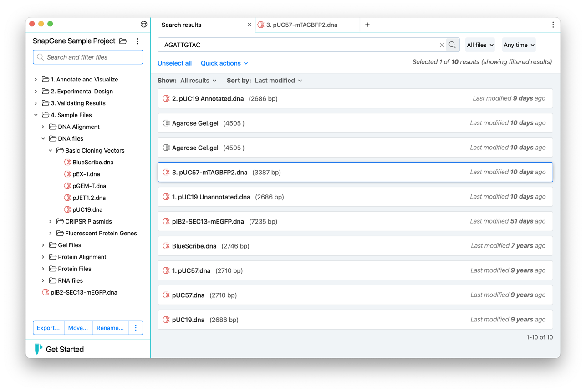Open the All files filter dropdown
Image resolution: width=586 pixels, height=392 pixels.
480,45
